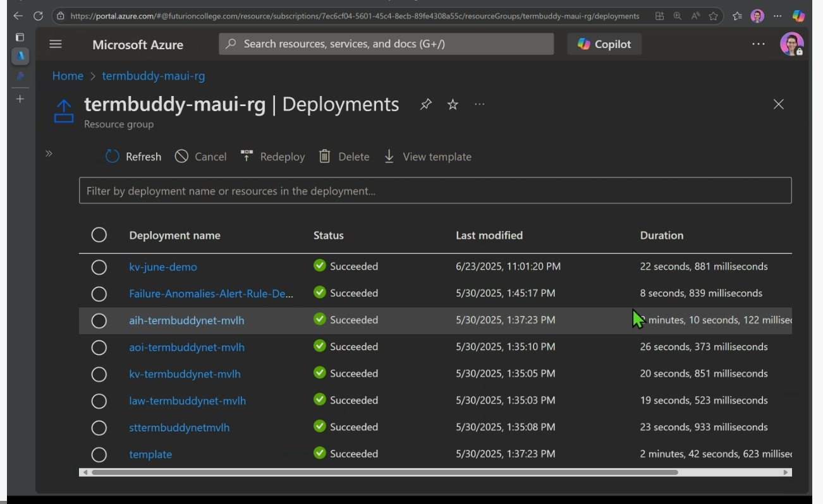
Task: Select the kv-june-demo row radio
Action: (99, 267)
